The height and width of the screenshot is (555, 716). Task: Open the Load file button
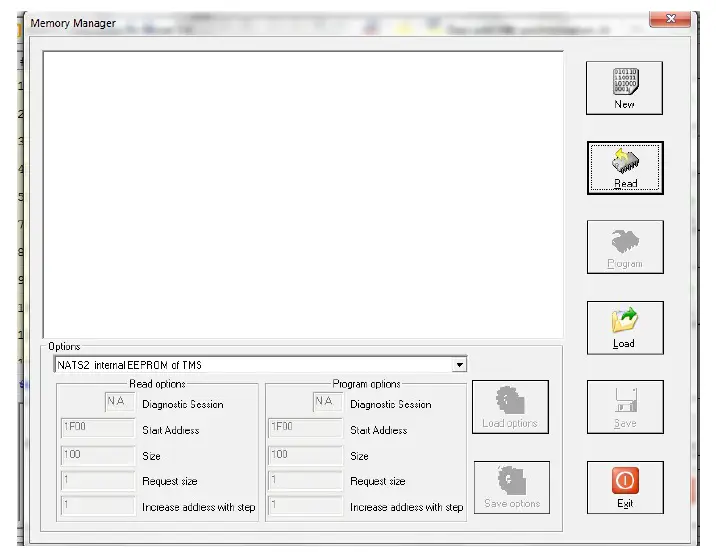tap(625, 328)
